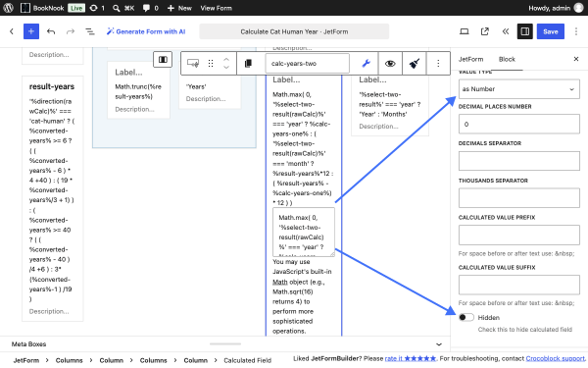This screenshot has width=588, height=368.
Task: Click the Live status badge
Action: tap(76, 8)
